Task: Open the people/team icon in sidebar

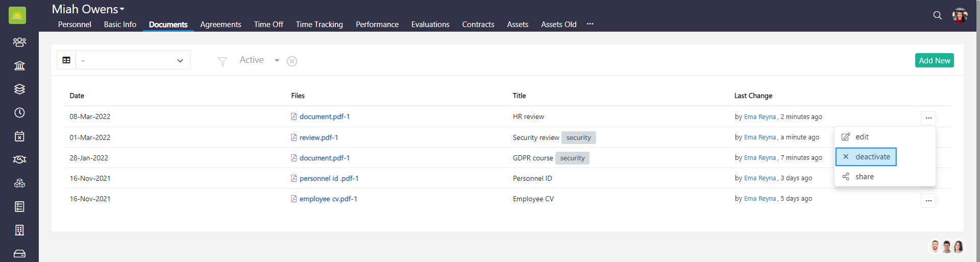Action: point(19,42)
